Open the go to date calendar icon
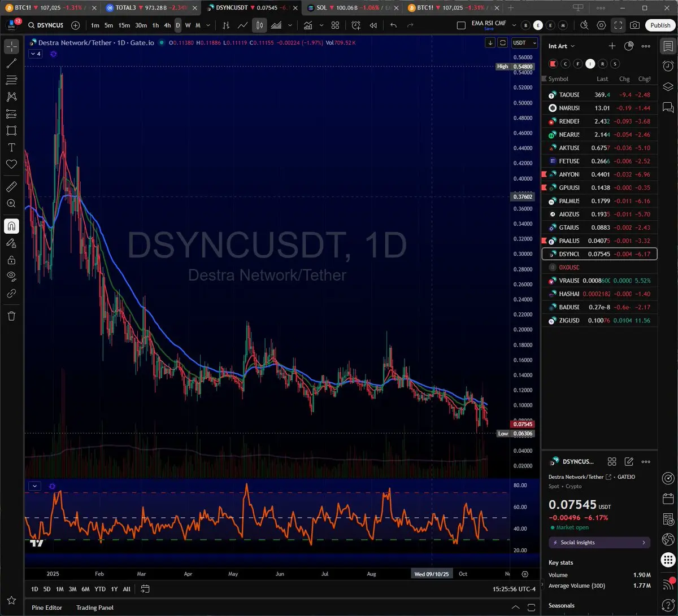This screenshot has height=616, width=678. point(145,589)
